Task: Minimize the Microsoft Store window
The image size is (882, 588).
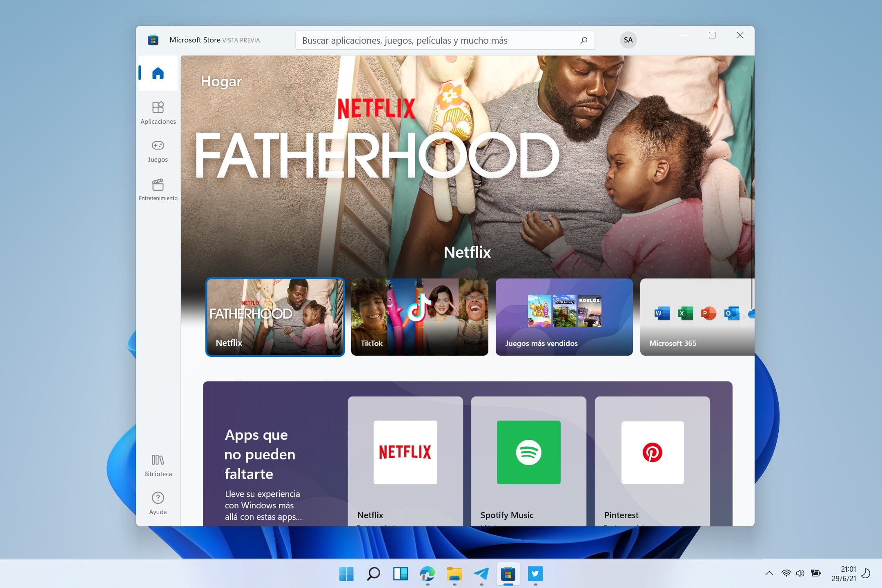Action: coord(684,35)
